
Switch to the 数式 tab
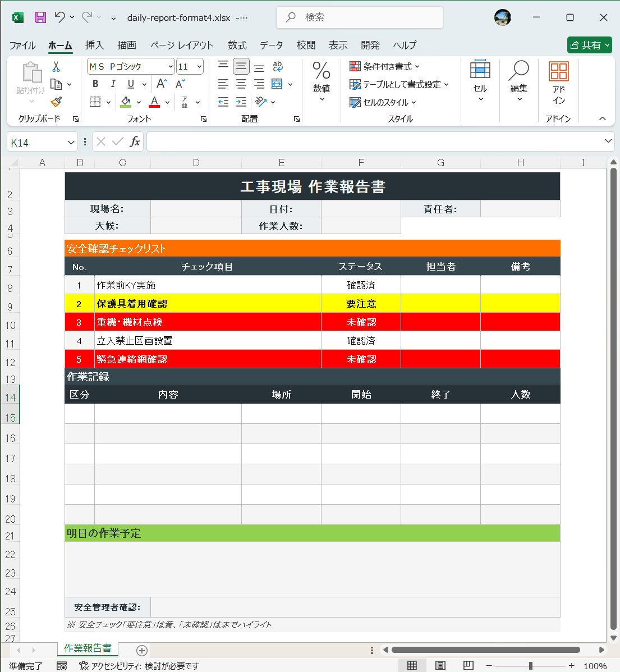[x=237, y=45]
